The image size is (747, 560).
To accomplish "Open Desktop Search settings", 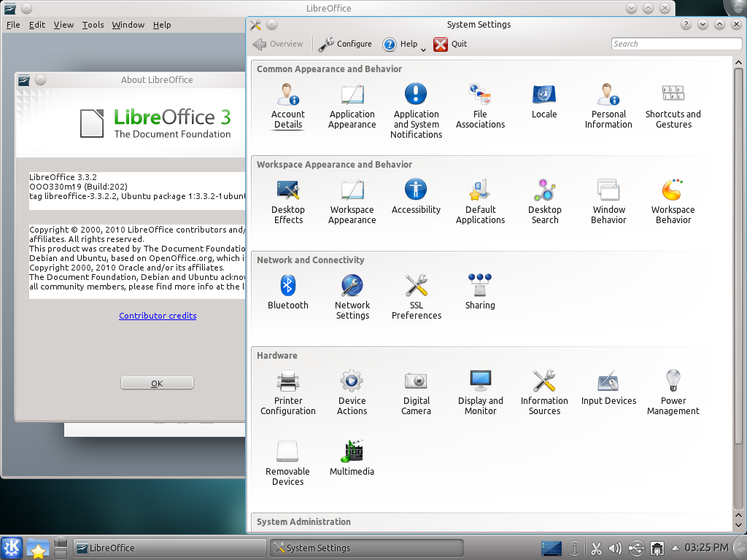I will pyautogui.click(x=544, y=201).
